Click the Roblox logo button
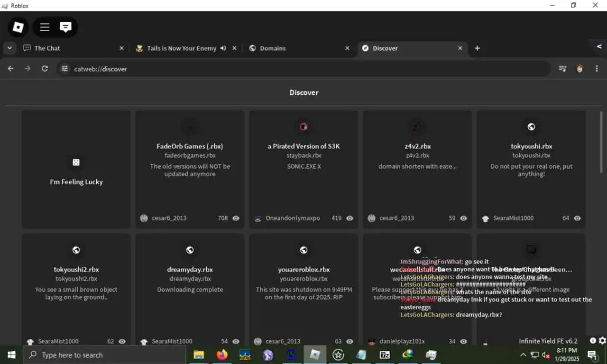 click(18, 27)
